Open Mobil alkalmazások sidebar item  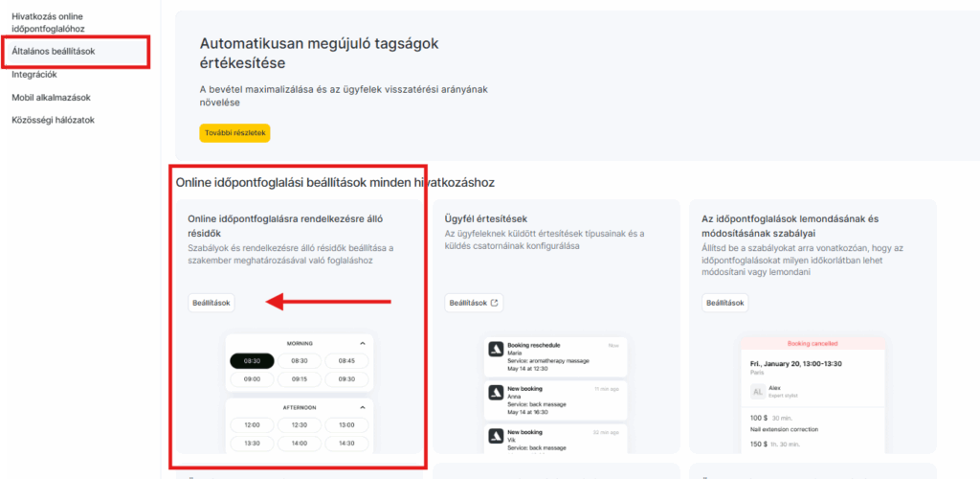(51, 97)
